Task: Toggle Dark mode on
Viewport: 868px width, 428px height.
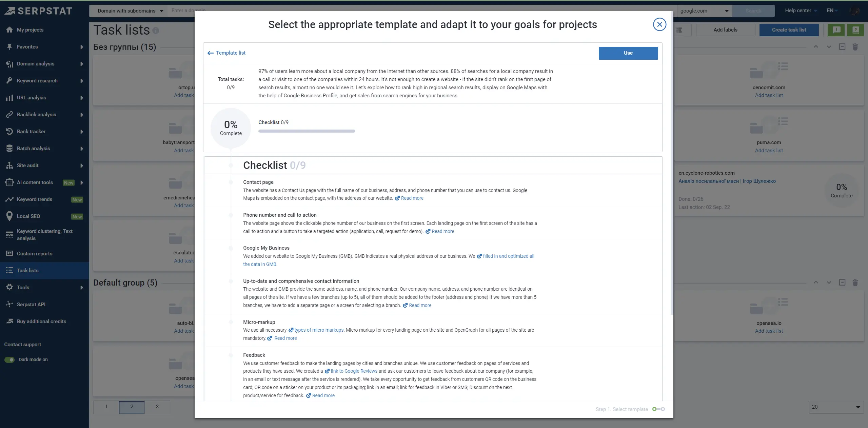Action: (9, 359)
